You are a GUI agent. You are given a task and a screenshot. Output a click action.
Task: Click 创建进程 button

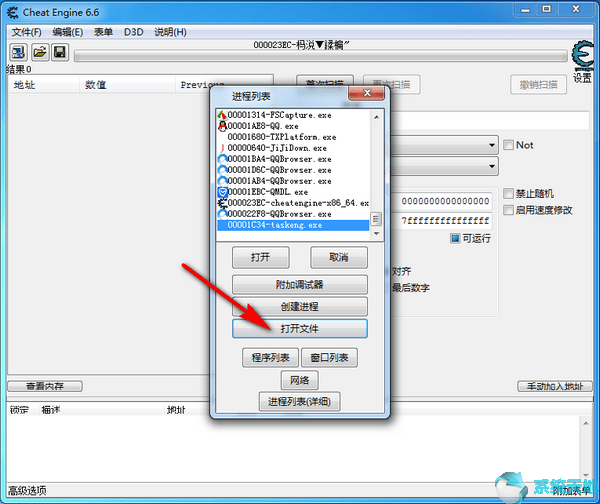(300, 307)
